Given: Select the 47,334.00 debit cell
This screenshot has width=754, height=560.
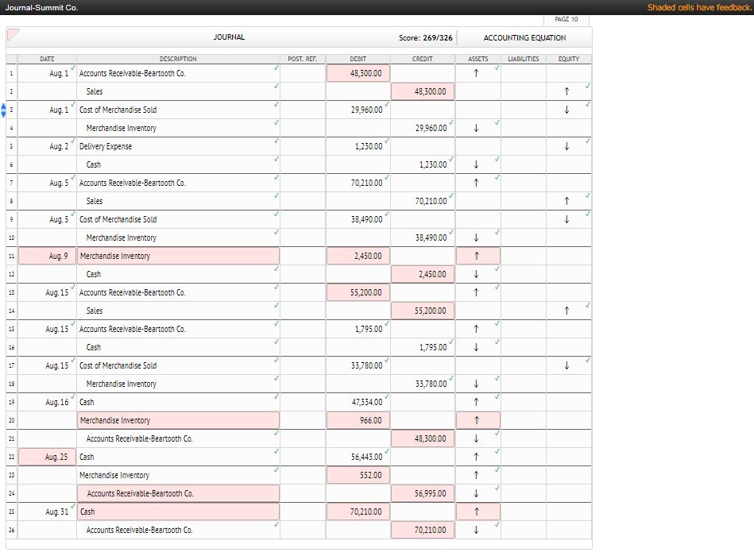Looking at the screenshot, I should (358, 402).
